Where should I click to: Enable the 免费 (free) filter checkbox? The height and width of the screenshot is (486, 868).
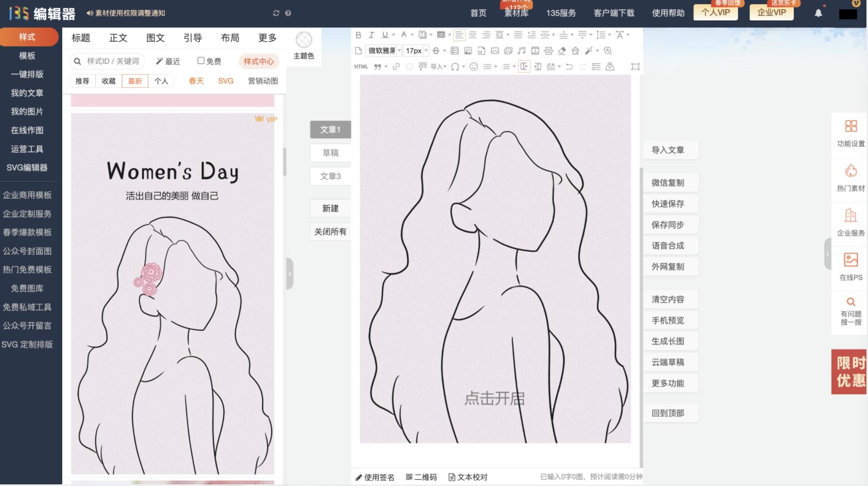coord(201,61)
